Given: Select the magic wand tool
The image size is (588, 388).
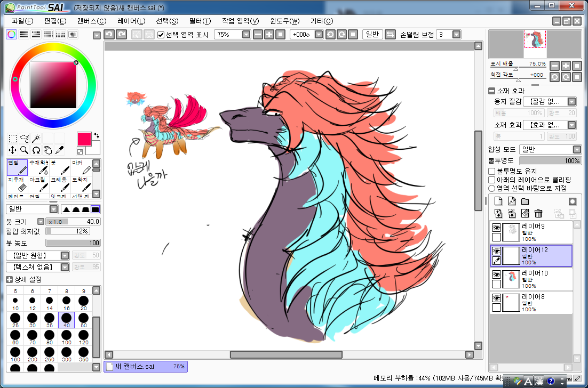Looking at the screenshot, I should [x=36, y=139].
